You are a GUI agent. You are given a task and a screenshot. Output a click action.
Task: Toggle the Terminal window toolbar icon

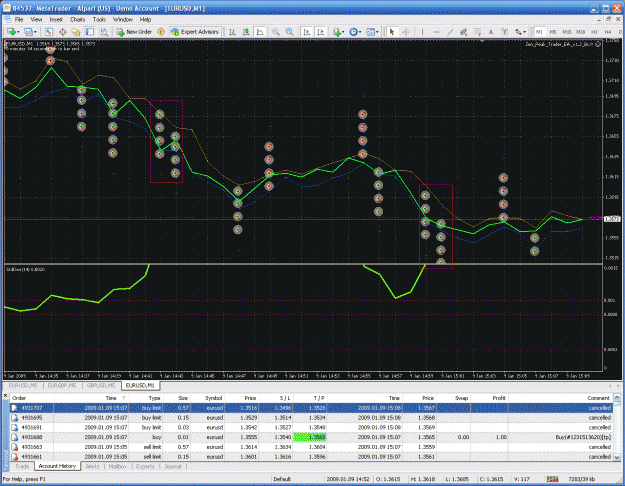coord(90,32)
